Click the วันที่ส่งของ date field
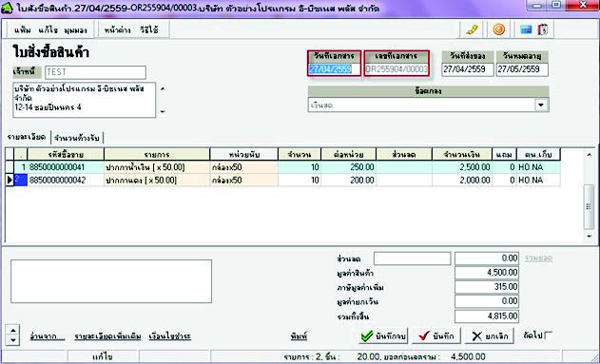This screenshot has height=364, width=600. 468,69
